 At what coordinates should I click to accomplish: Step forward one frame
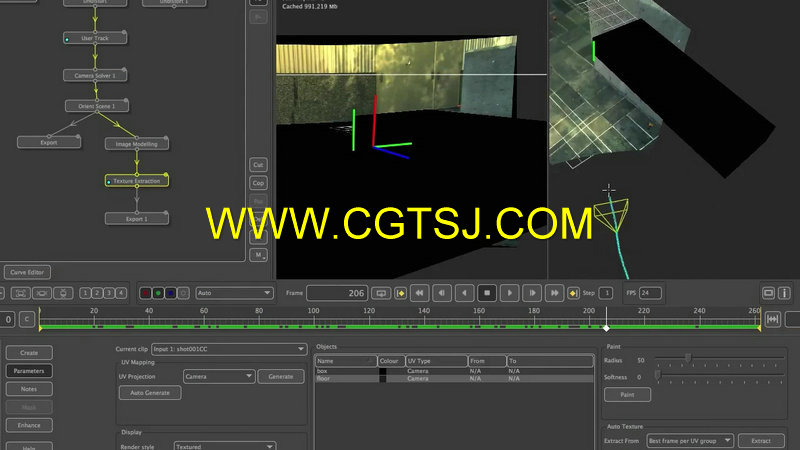(532, 293)
